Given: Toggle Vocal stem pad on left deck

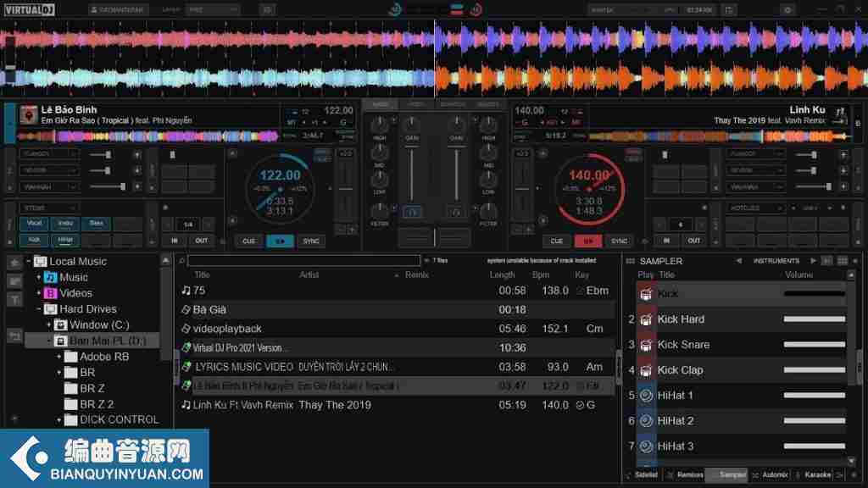Looking at the screenshot, I should (34, 224).
